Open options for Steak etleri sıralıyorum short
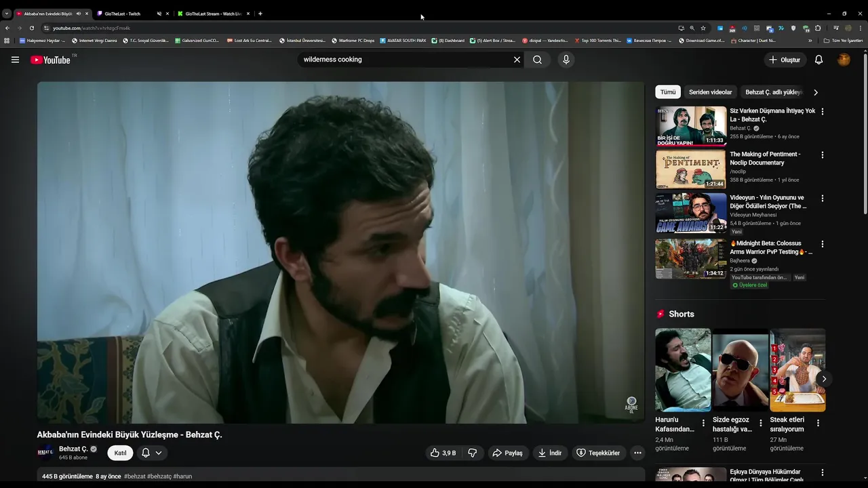This screenshot has width=868, height=488. [x=818, y=423]
